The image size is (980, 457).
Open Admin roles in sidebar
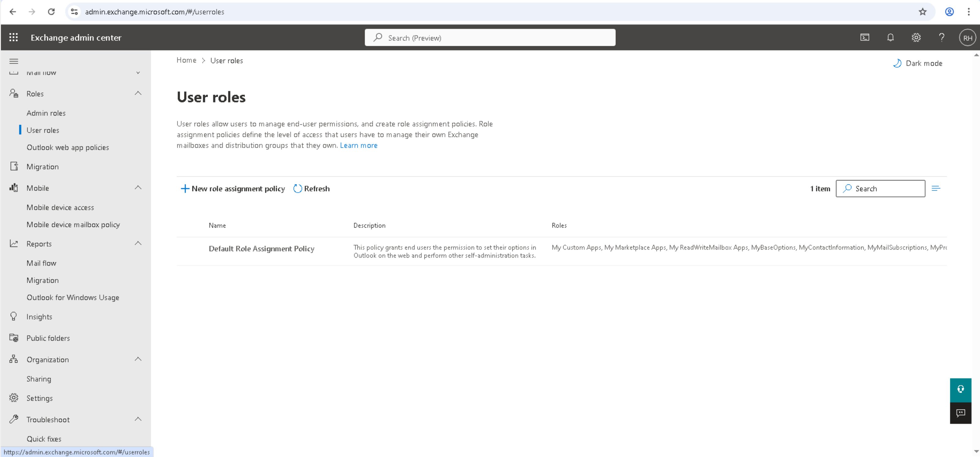(46, 113)
